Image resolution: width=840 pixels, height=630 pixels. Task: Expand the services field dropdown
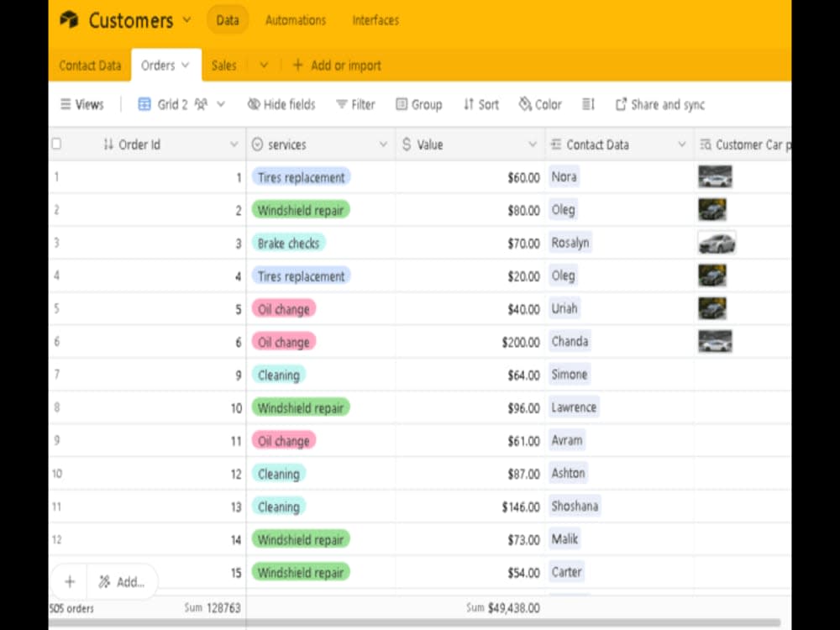[384, 144]
